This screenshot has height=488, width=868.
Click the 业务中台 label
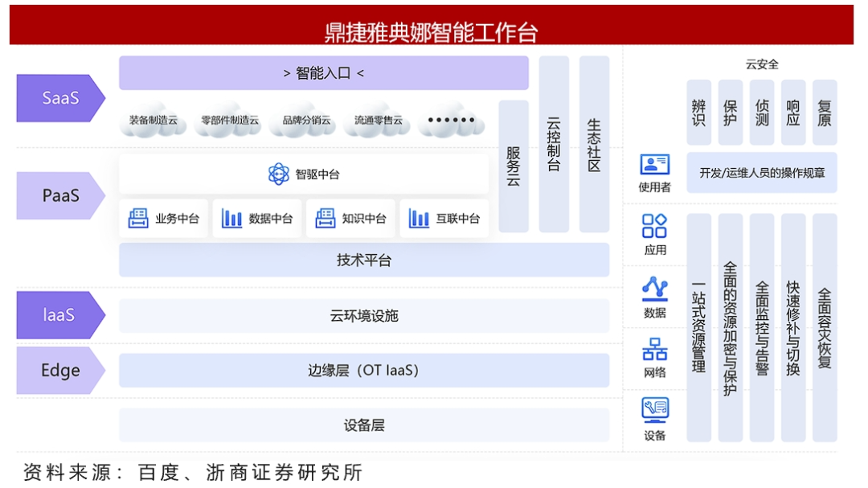pos(177,218)
